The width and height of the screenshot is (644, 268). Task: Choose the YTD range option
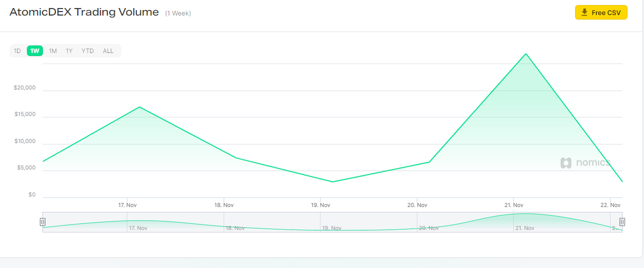pyautogui.click(x=88, y=51)
